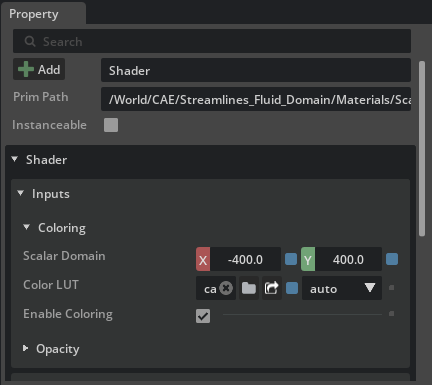432x385 pixels.
Task: Open the Color LUT auto dropdown
Action: point(342,288)
